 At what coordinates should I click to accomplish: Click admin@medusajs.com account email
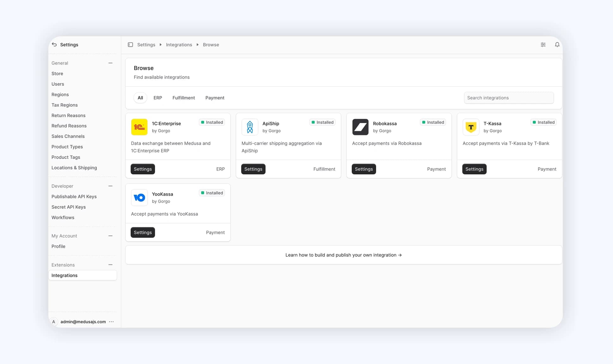tap(83, 322)
